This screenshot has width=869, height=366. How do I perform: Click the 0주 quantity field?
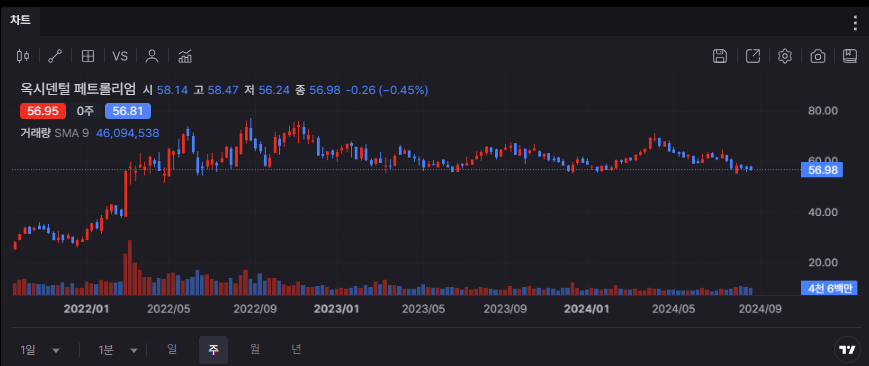point(85,111)
